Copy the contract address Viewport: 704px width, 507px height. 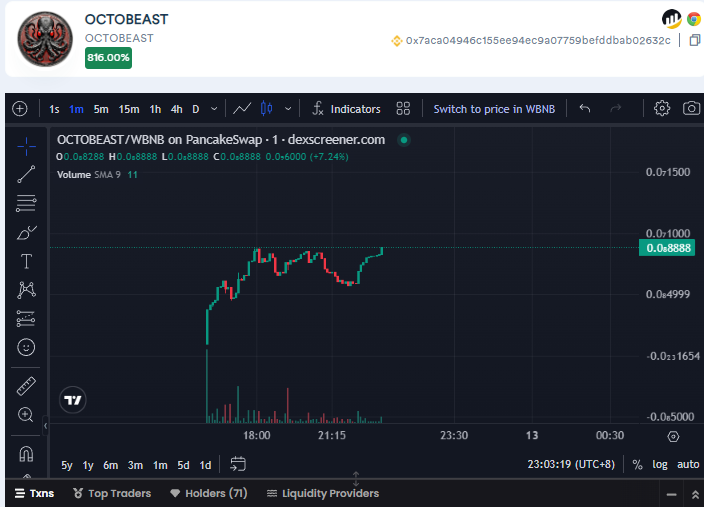tap(695, 40)
